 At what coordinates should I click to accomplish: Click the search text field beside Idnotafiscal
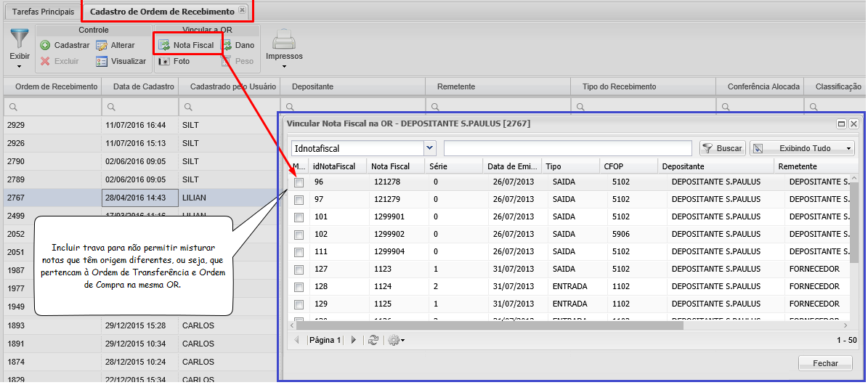click(568, 148)
